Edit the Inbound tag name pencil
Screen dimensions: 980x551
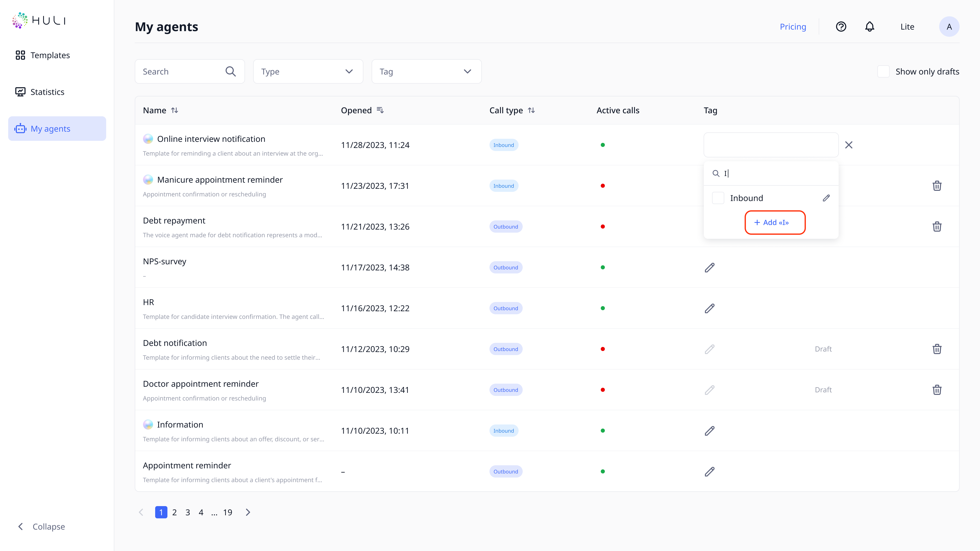coord(826,198)
